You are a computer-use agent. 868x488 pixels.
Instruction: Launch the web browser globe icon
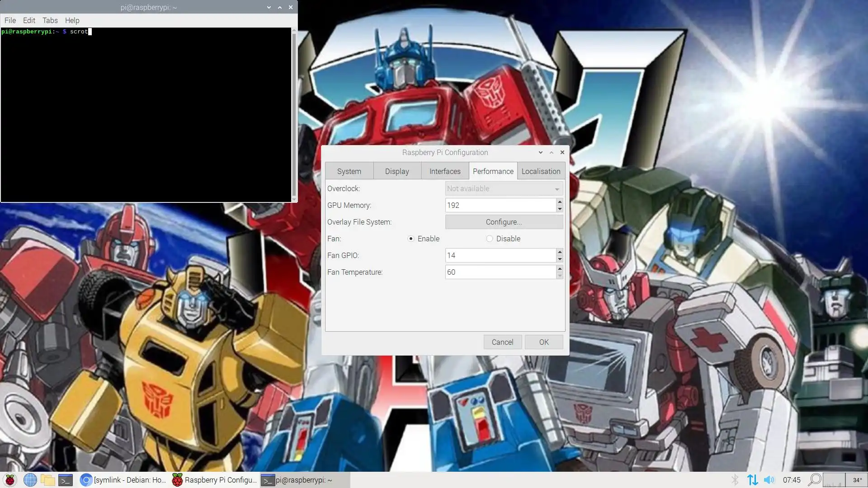30,480
